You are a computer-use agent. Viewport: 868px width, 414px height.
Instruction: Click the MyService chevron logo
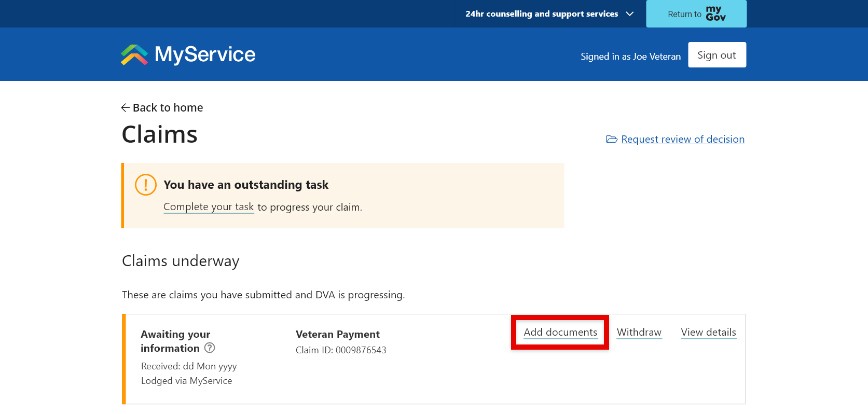click(134, 54)
